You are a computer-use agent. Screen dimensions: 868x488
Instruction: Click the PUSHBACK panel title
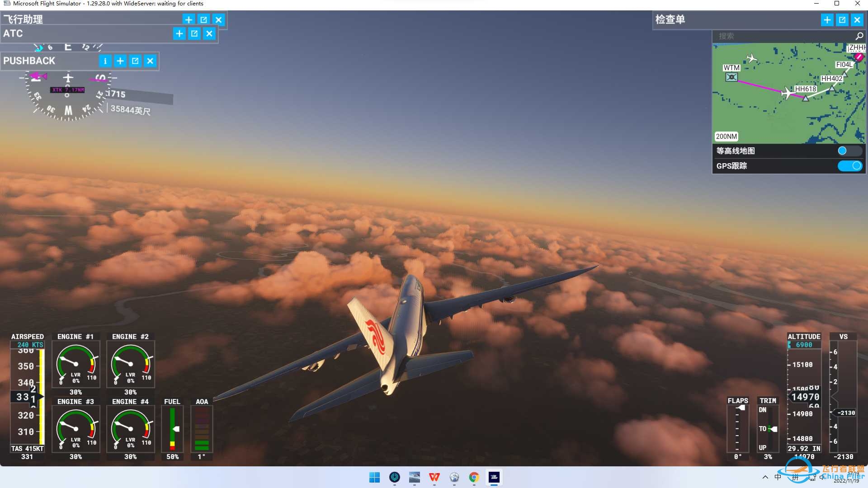(29, 61)
